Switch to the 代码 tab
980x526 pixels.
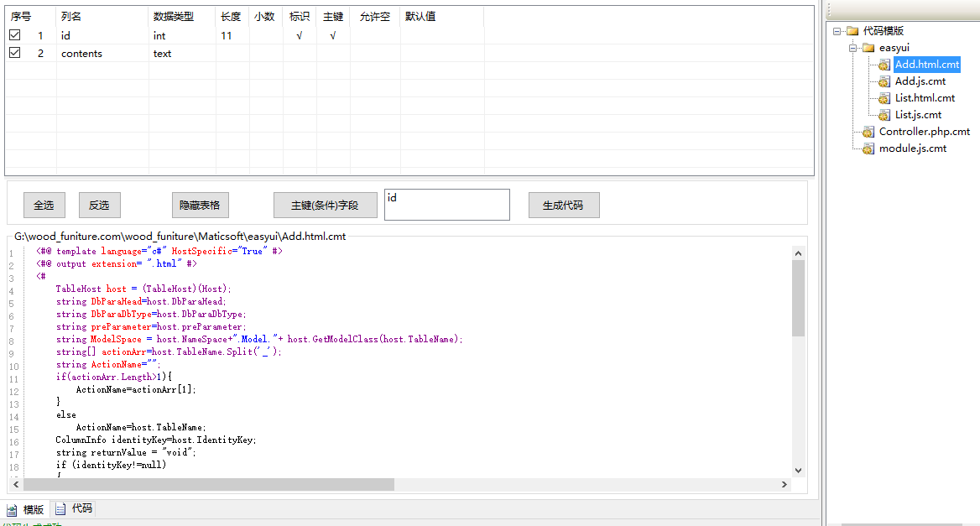coord(74,508)
